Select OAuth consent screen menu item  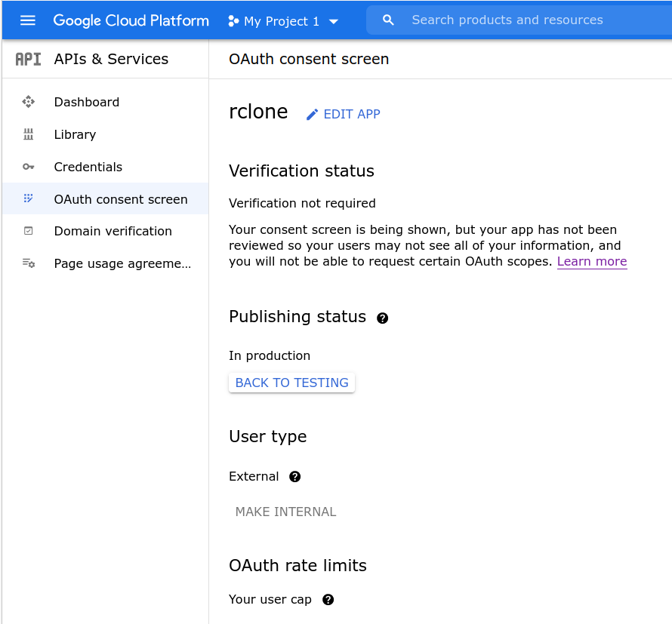121,199
